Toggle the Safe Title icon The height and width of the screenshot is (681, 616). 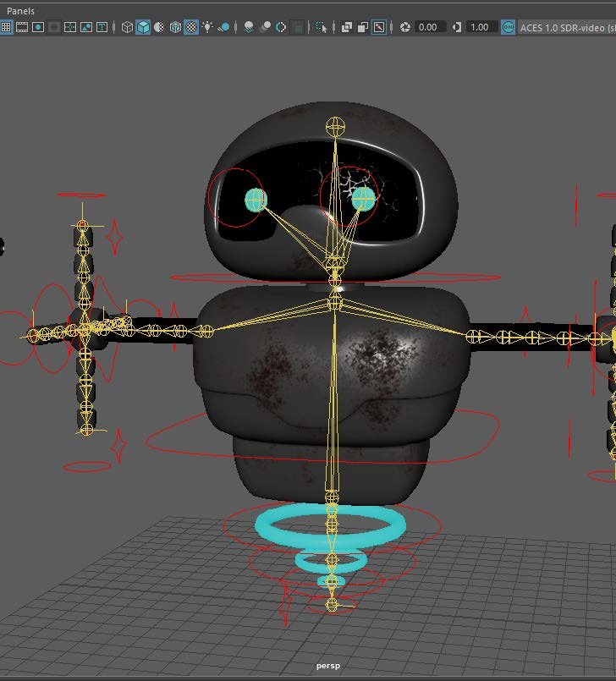click(102, 27)
